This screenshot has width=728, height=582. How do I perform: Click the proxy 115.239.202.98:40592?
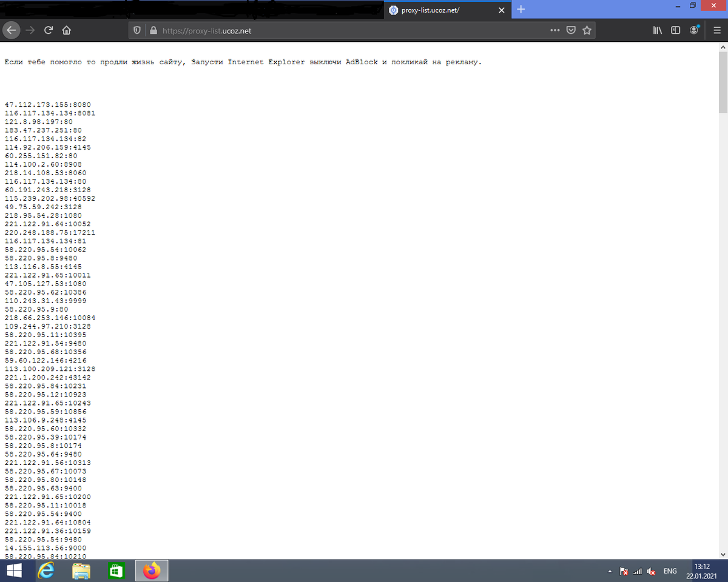click(x=50, y=198)
